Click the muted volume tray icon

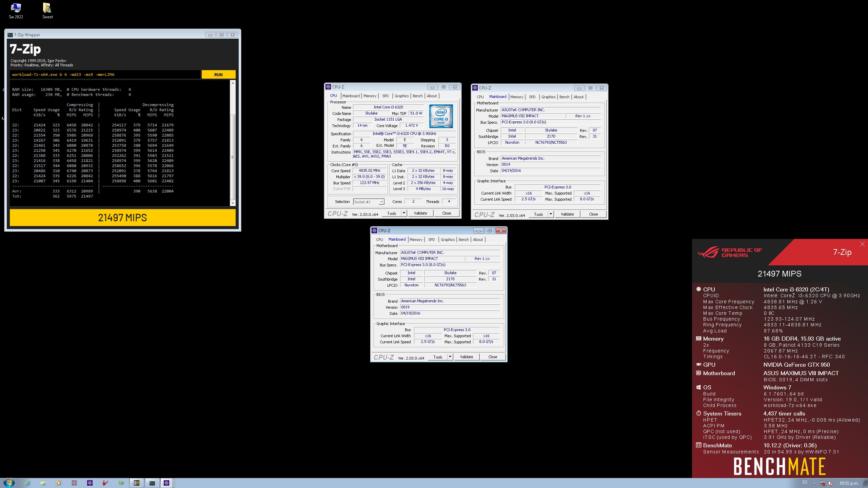click(x=831, y=483)
